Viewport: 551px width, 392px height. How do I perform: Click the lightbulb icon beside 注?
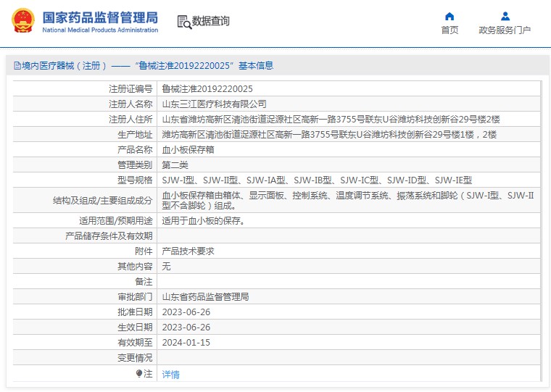[139, 373]
